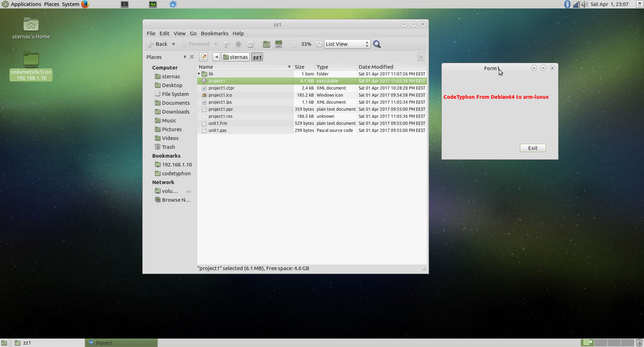644x347 pixels.
Task: Select the sternas path button
Action: [235, 57]
